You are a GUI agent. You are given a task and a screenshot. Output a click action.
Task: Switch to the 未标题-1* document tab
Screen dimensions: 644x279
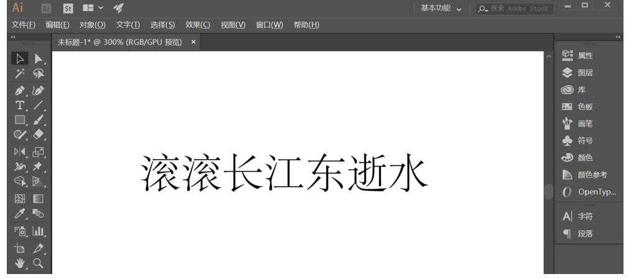119,42
